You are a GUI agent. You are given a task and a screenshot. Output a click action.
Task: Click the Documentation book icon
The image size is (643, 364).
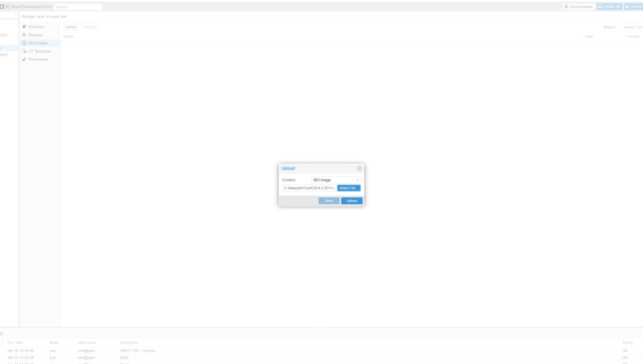pyautogui.click(x=566, y=7)
